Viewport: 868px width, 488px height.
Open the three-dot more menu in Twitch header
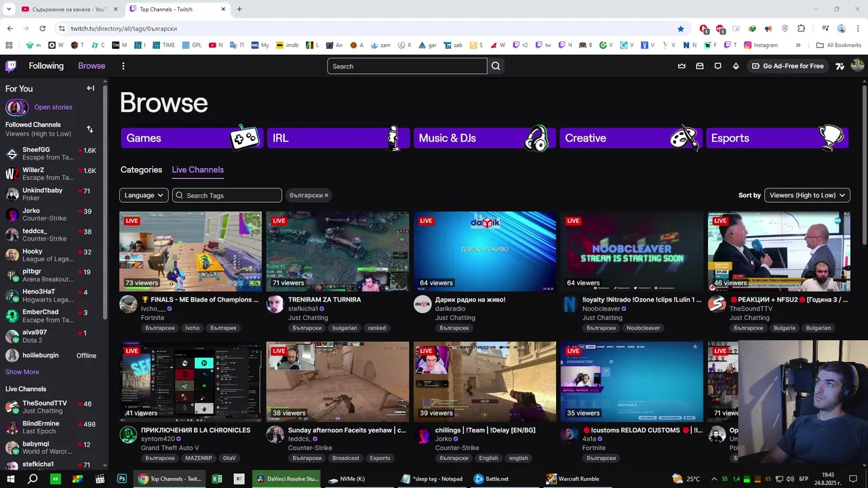pos(123,66)
